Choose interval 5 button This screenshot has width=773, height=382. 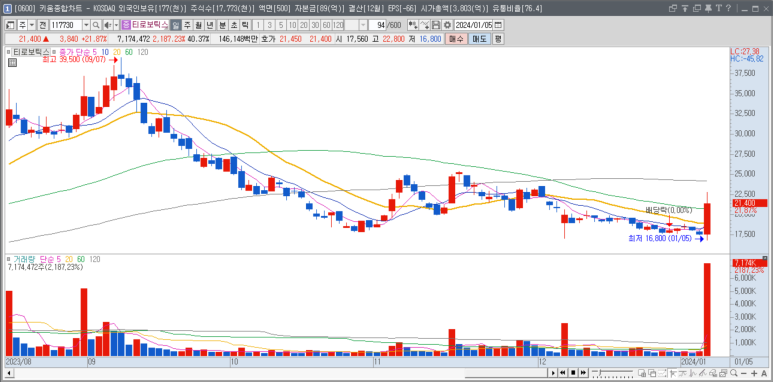[x=281, y=25]
